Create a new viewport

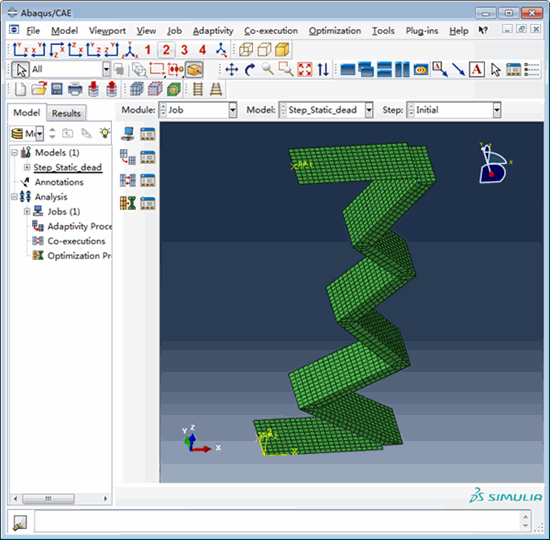348,69
